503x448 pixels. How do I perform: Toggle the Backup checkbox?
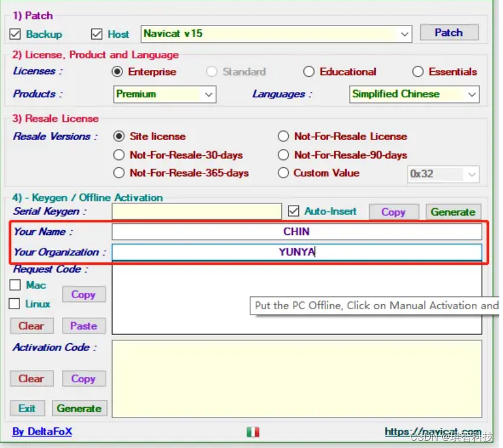[x=15, y=34]
